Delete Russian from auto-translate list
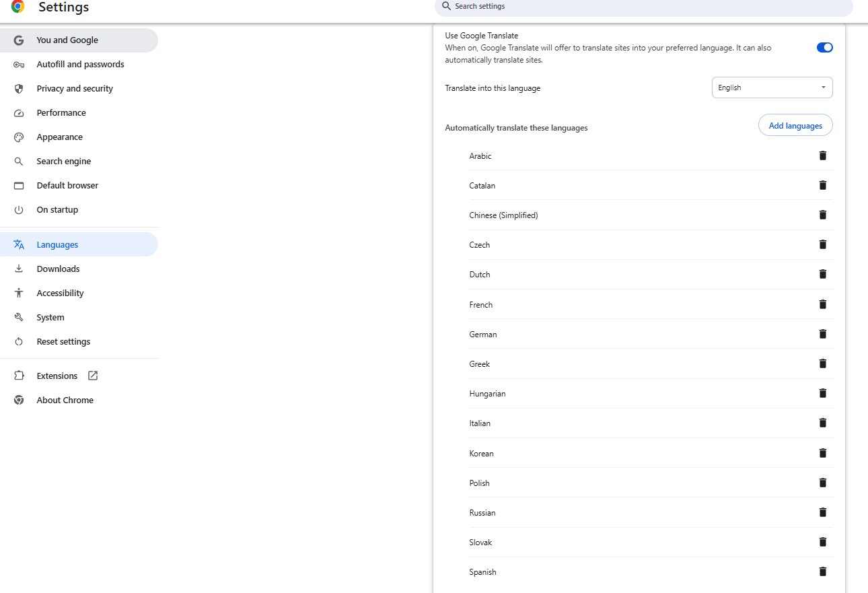868x593 pixels. coord(822,512)
